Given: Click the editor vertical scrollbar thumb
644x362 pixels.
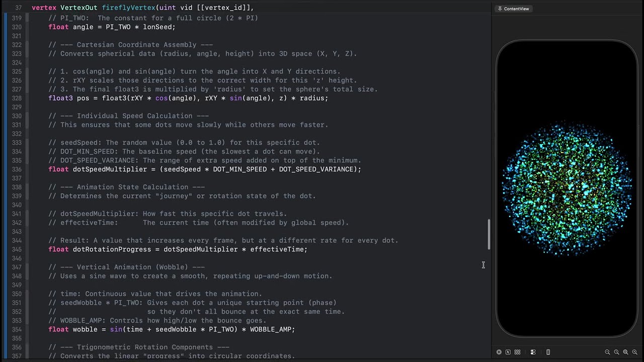Looking at the screenshot, I should pyautogui.click(x=489, y=234).
